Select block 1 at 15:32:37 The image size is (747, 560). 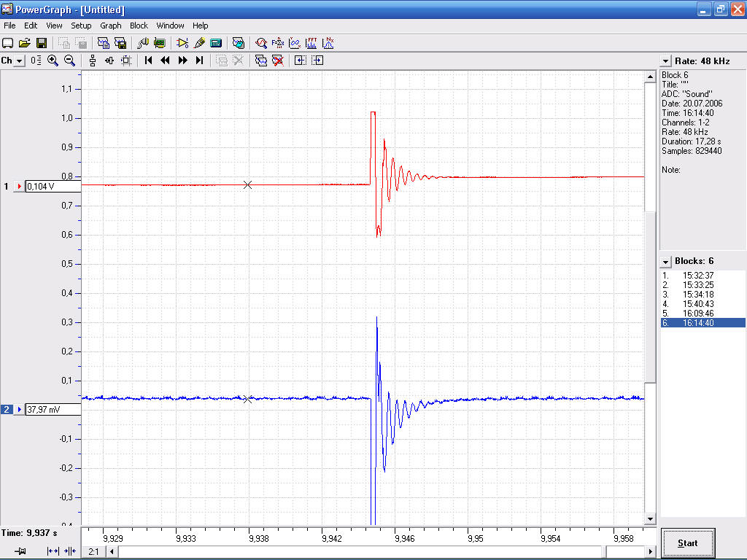[x=703, y=275]
